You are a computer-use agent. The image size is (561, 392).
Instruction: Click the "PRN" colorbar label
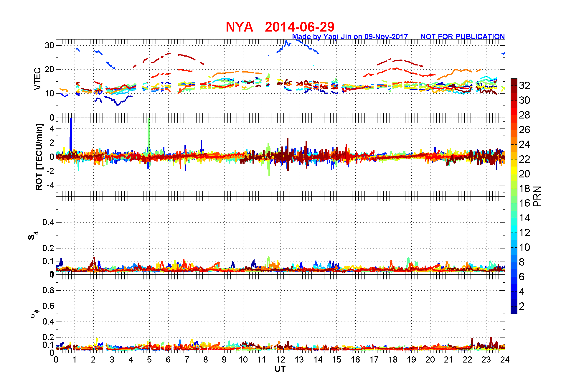[x=537, y=196]
